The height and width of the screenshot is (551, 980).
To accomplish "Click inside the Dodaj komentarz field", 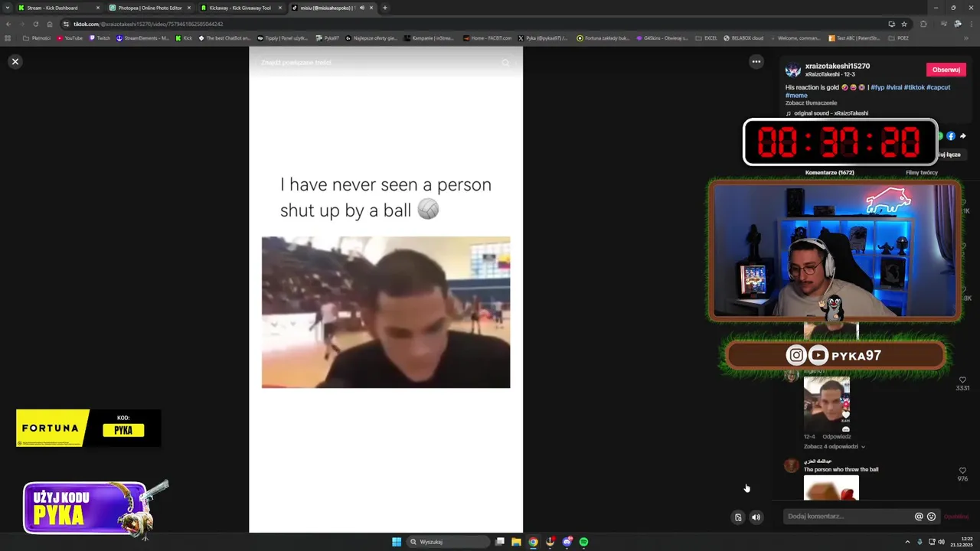I will [850, 517].
